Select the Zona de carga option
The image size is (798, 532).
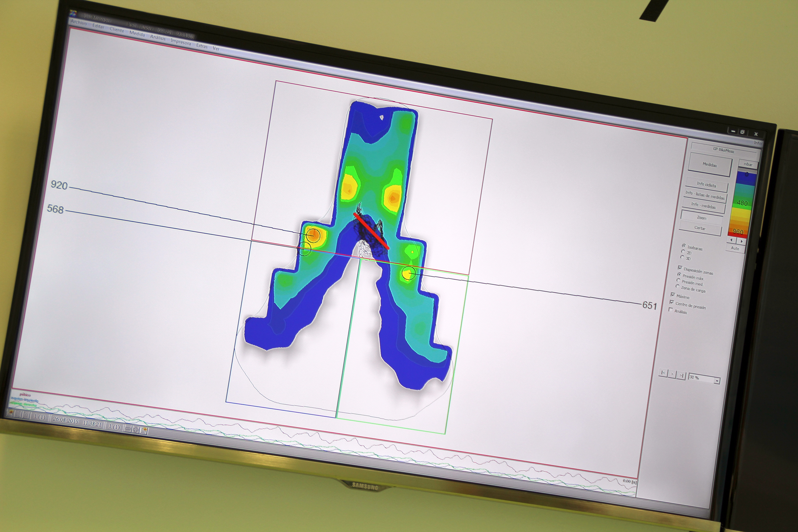[691, 288]
